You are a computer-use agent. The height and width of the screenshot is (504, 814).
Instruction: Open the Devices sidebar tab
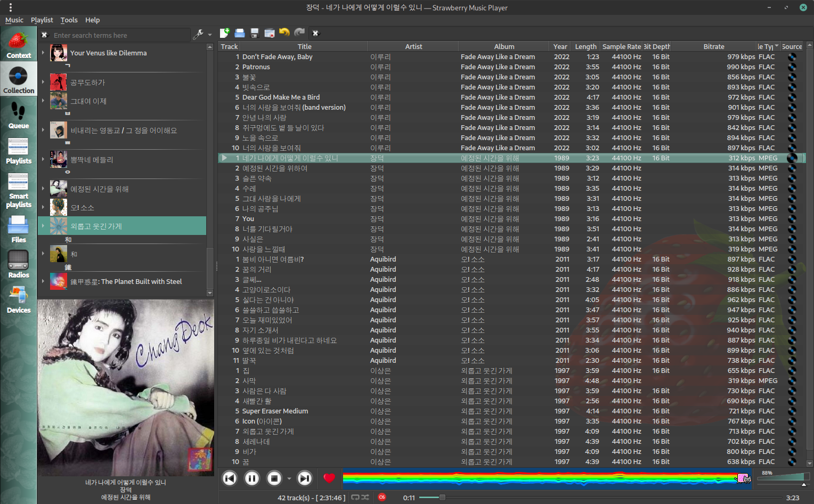pyautogui.click(x=18, y=299)
